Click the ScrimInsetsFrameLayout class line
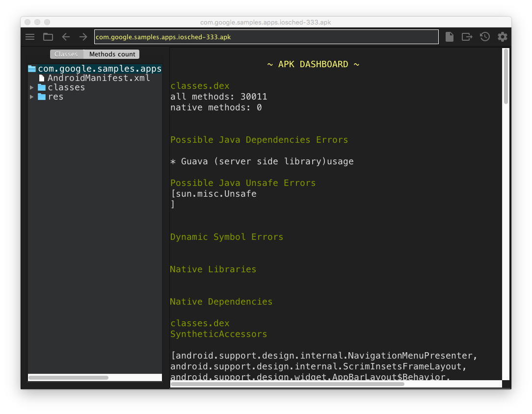532x414 pixels. (x=319, y=366)
